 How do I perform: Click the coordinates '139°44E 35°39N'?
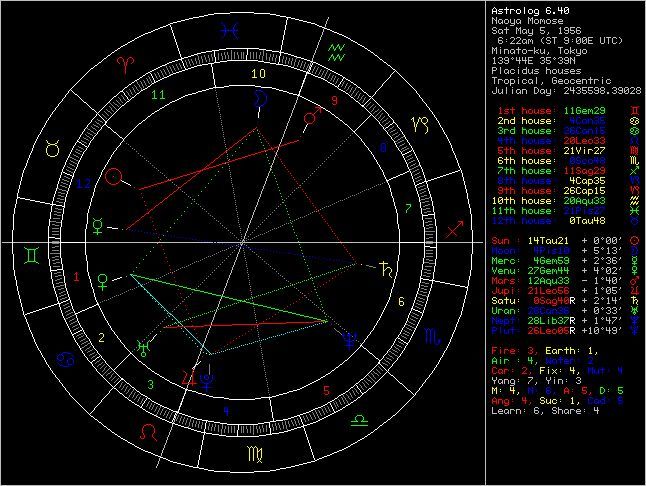(534, 61)
